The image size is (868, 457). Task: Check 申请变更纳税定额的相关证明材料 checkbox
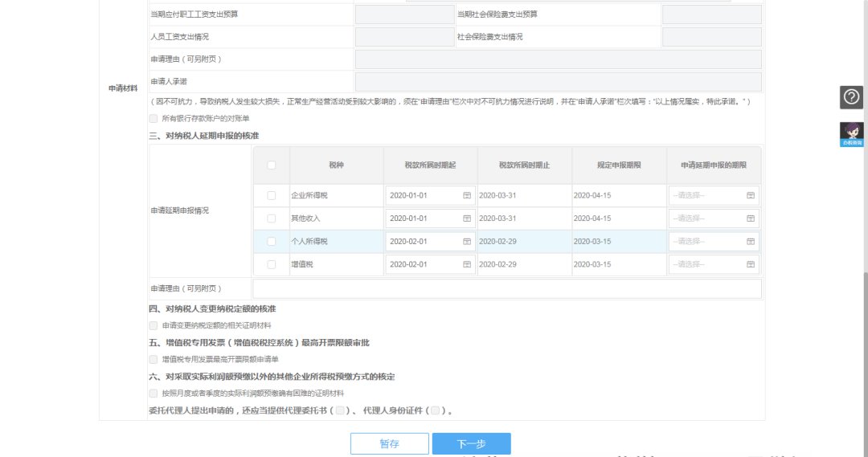[154, 326]
